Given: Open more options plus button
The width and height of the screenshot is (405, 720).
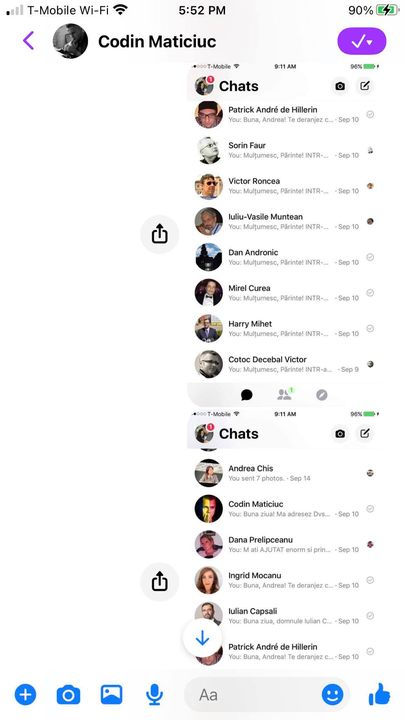Looking at the screenshot, I should [x=25, y=695].
